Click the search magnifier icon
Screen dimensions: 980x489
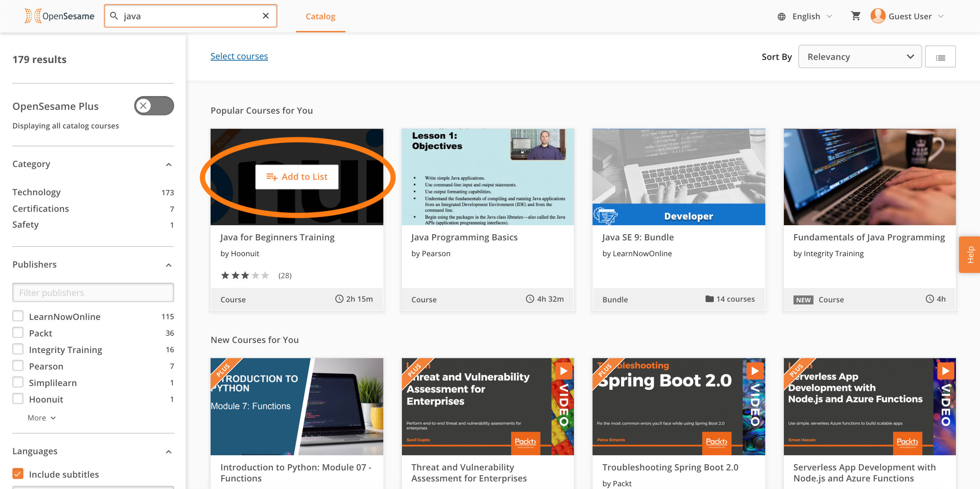114,16
